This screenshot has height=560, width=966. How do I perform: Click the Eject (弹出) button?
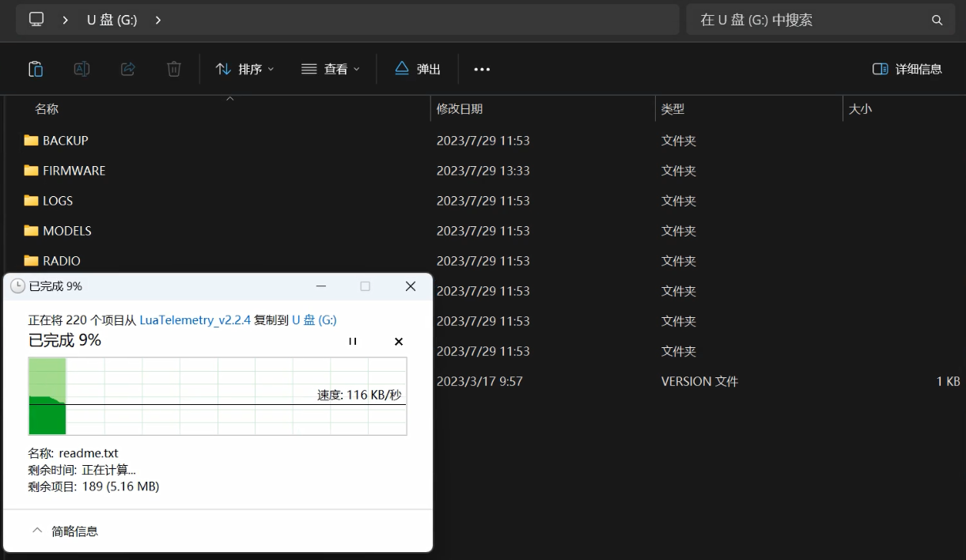pyautogui.click(x=418, y=69)
